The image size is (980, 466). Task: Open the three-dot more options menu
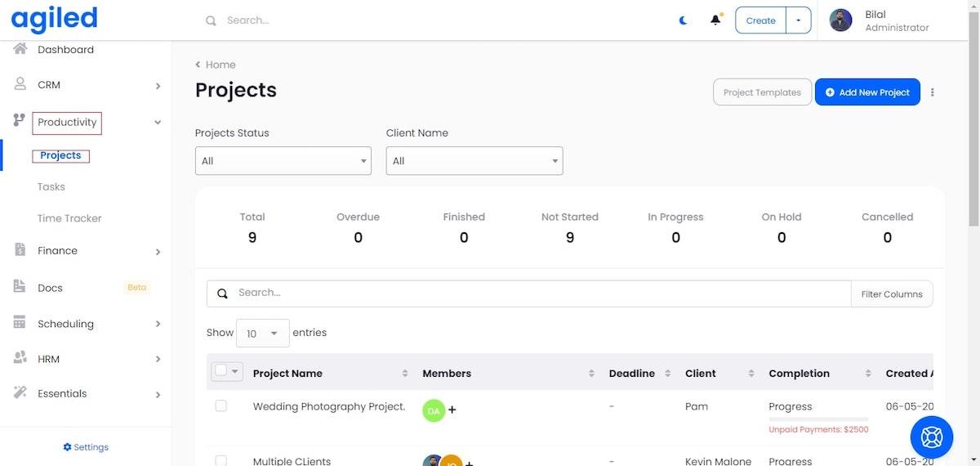coord(932,92)
